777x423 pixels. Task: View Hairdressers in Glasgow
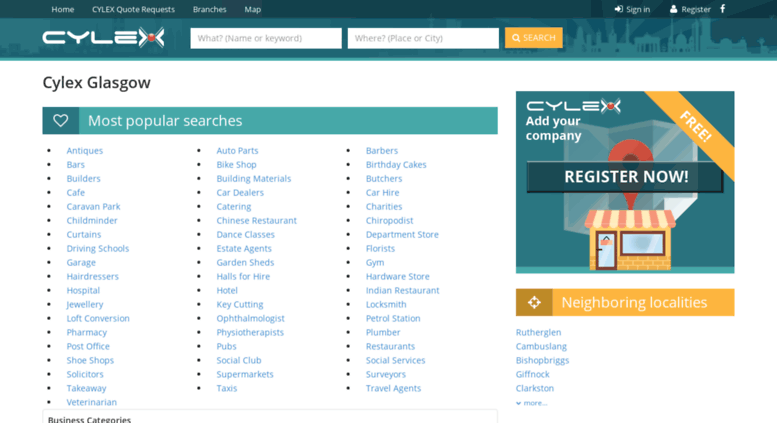click(x=93, y=276)
